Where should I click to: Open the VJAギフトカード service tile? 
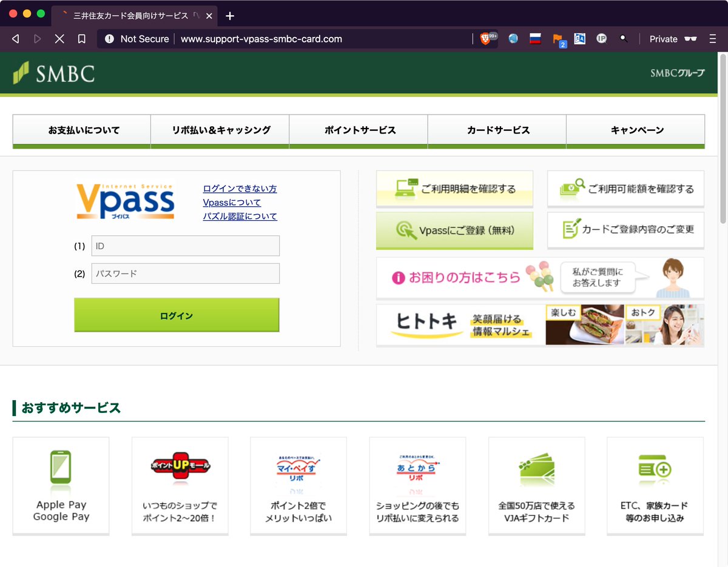[536, 486]
